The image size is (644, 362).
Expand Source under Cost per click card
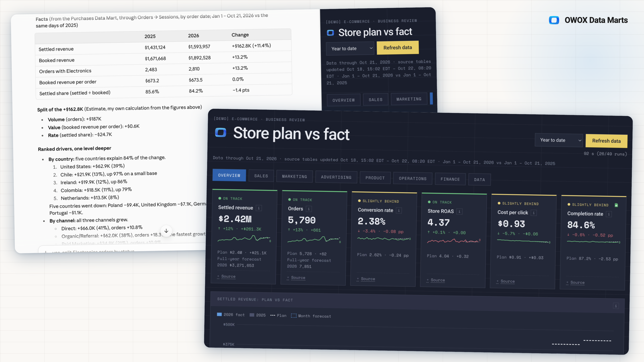pyautogui.click(x=505, y=282)
